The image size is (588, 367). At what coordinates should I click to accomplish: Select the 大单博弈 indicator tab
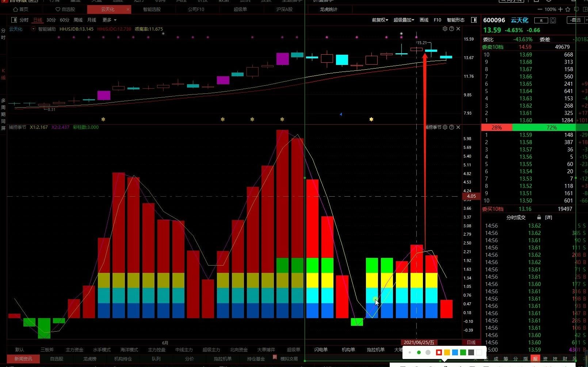coord(266,350)
